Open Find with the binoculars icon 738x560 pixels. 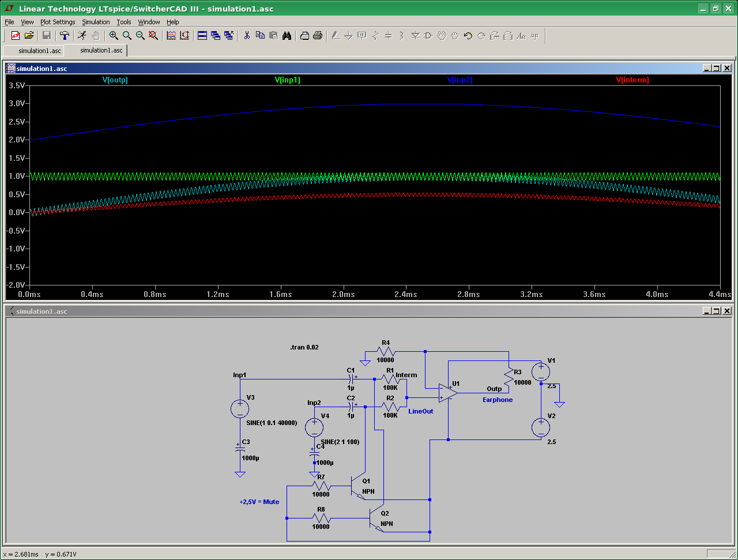click(287, 36)
